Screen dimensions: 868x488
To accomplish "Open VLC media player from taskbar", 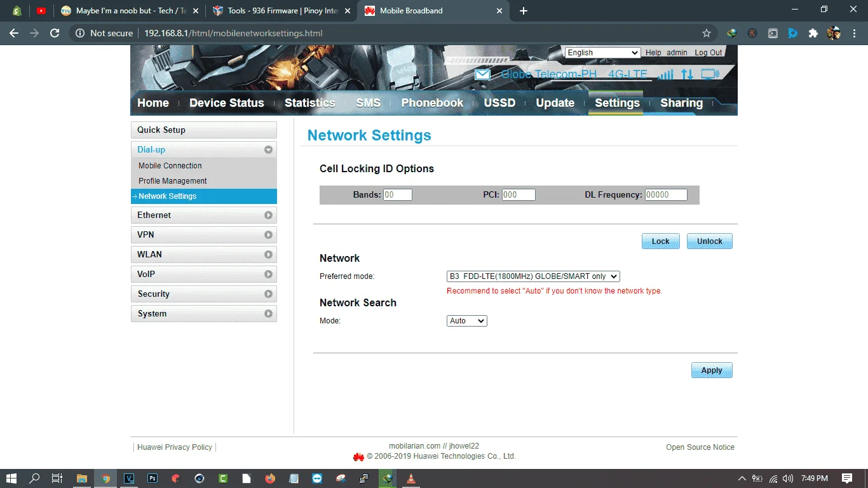I will tap(411, 478).
